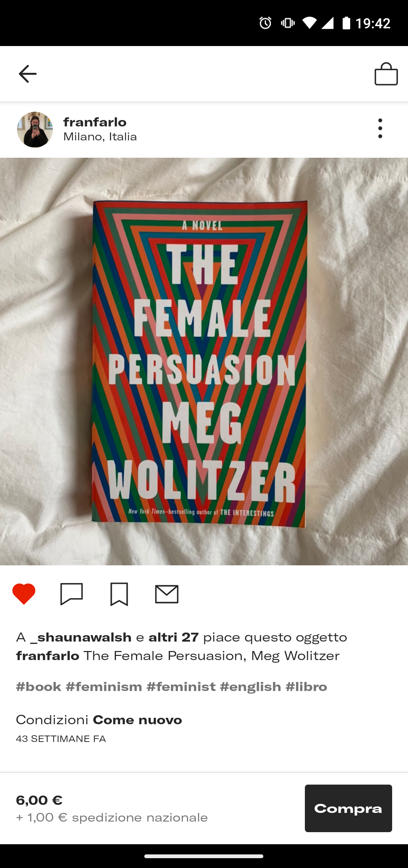Image resolution: width=408 pixels, height=868 pixels.
Task: Open the Milano, Italia location
Action: (100, 137)
